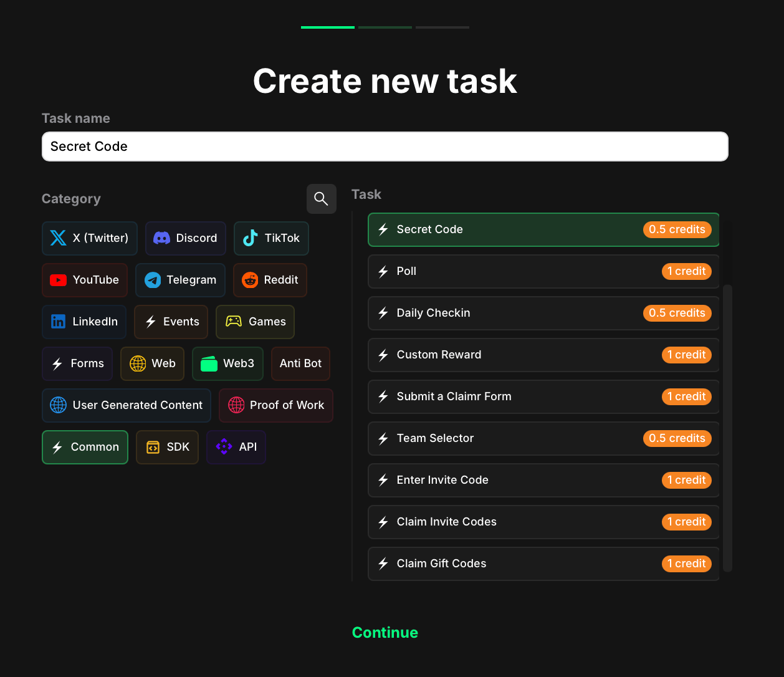Click the Secret Code 0.5 credits badge
Screen dimensions: 784x677
click(677, 229)
